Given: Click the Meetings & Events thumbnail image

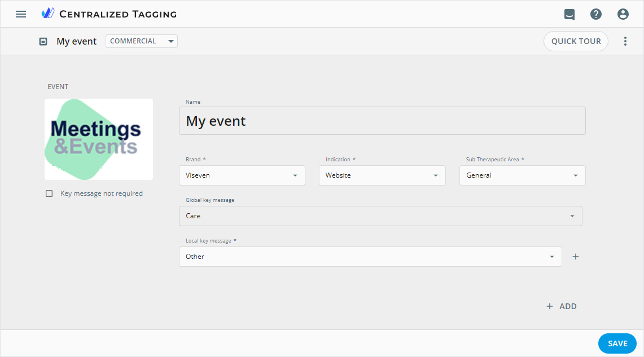Looking at the screenshot, I should tap(99, 139).
